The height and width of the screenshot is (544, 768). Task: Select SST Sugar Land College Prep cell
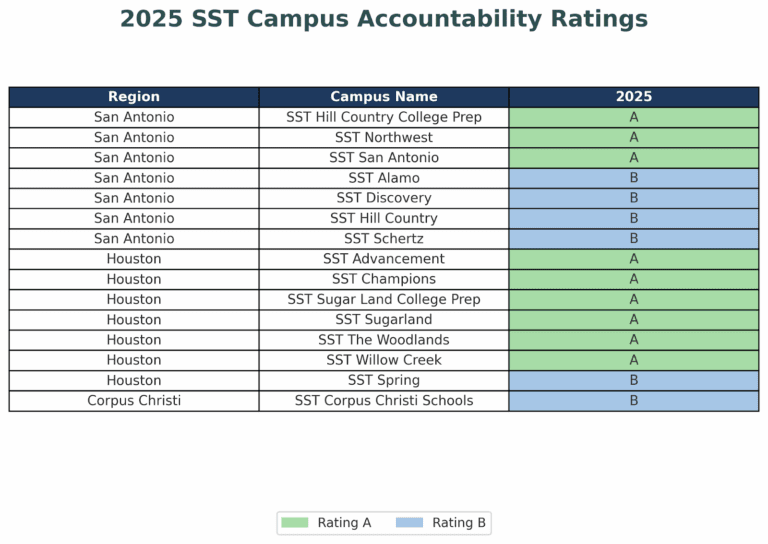[384, 300]
